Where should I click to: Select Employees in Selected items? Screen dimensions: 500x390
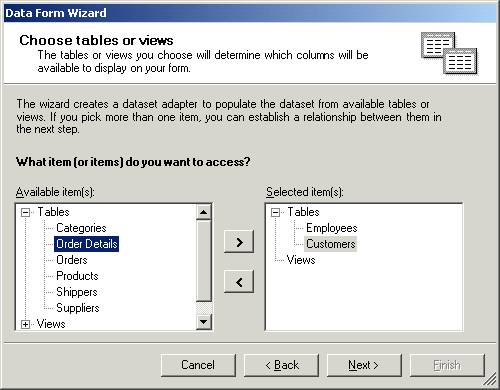coord(332,228)
